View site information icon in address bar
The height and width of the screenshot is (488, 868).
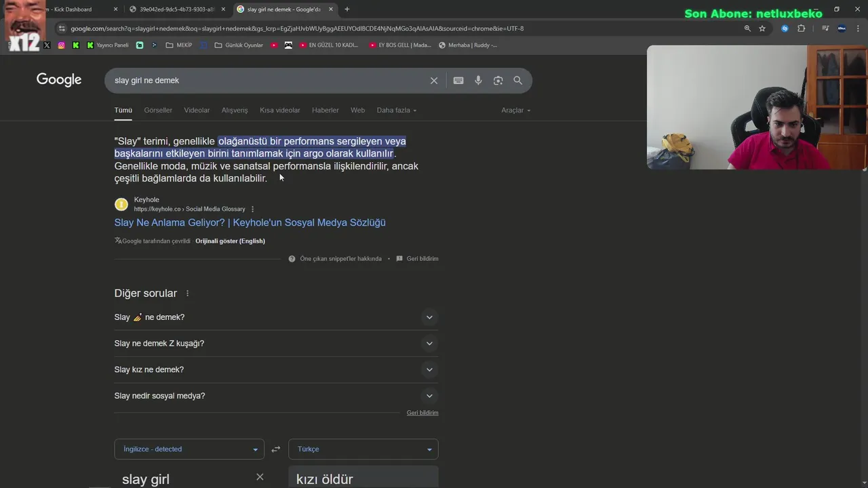62,28
